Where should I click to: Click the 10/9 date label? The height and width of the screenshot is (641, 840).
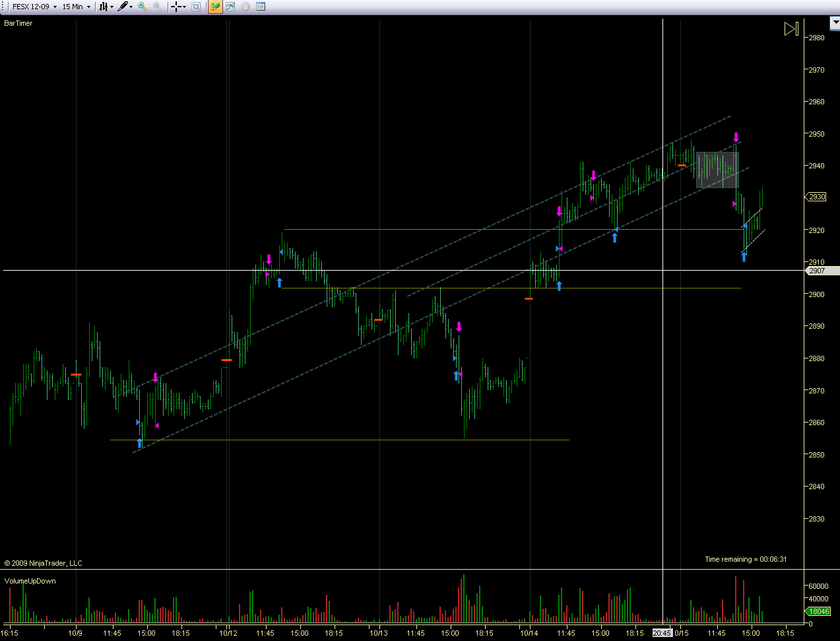pos(75,633)
